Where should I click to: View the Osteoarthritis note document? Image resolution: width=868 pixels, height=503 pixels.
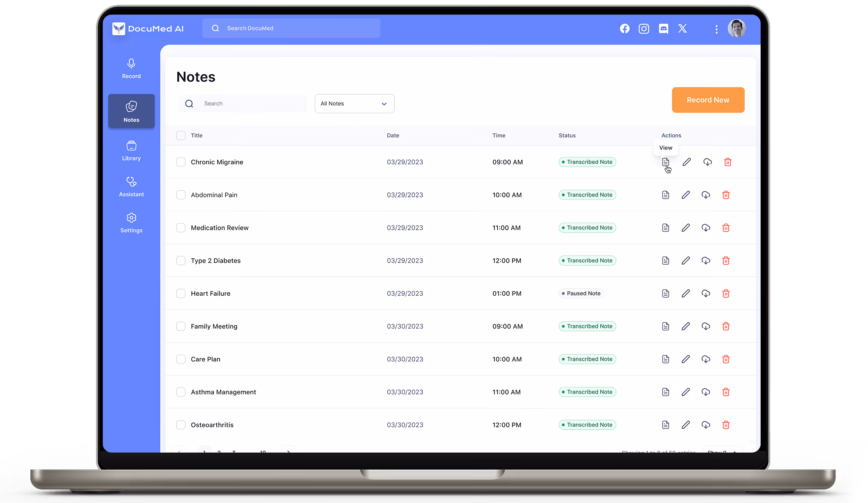pos(665,425)
